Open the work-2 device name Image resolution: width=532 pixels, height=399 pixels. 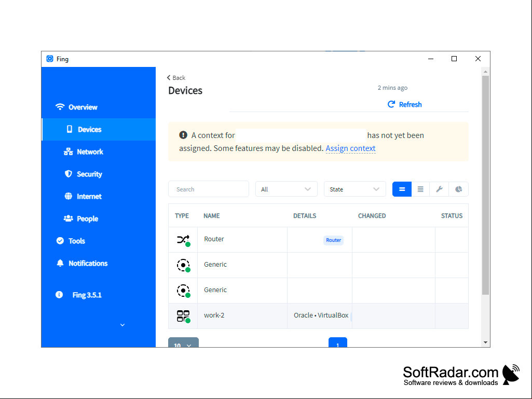[214, 315]
